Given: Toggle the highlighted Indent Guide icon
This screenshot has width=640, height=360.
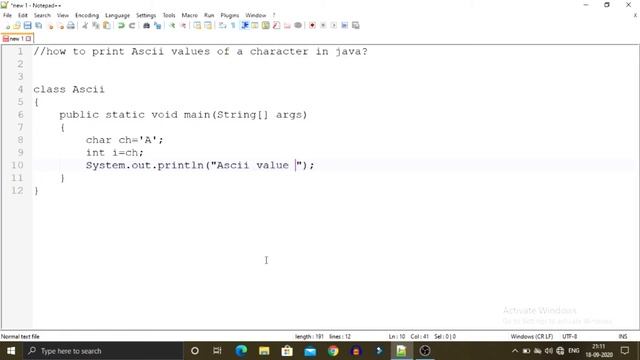Looking at the screenshot, I should click(244, 26).
